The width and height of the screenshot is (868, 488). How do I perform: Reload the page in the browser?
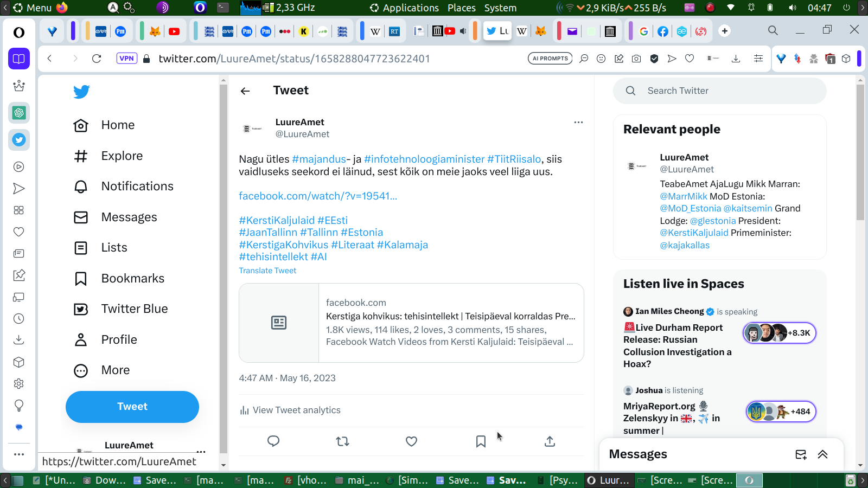point(97,59)
